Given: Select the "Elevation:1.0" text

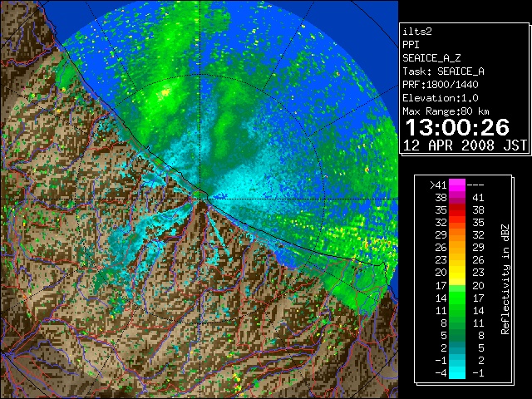Looking at the screenshot, I should [x=441, y=98].
